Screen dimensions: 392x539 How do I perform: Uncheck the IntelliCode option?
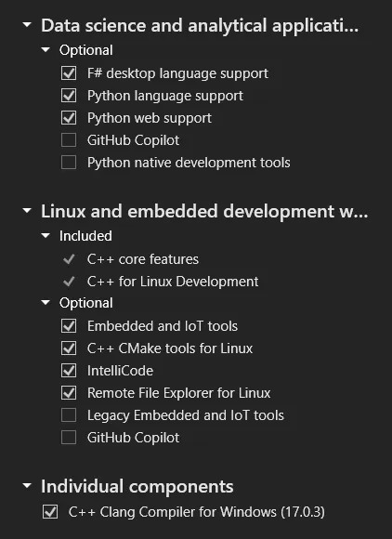coord(69,371)
